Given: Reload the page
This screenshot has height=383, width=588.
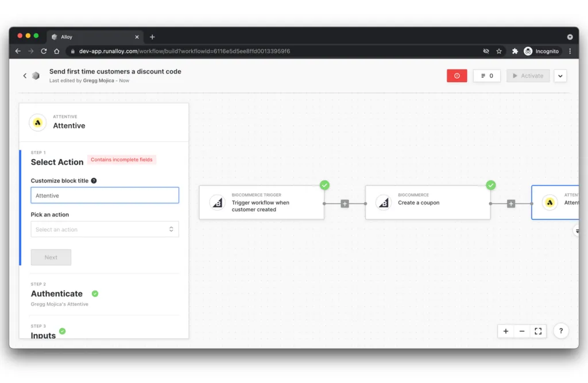Looking at the screenshot, I should [44, 51].
